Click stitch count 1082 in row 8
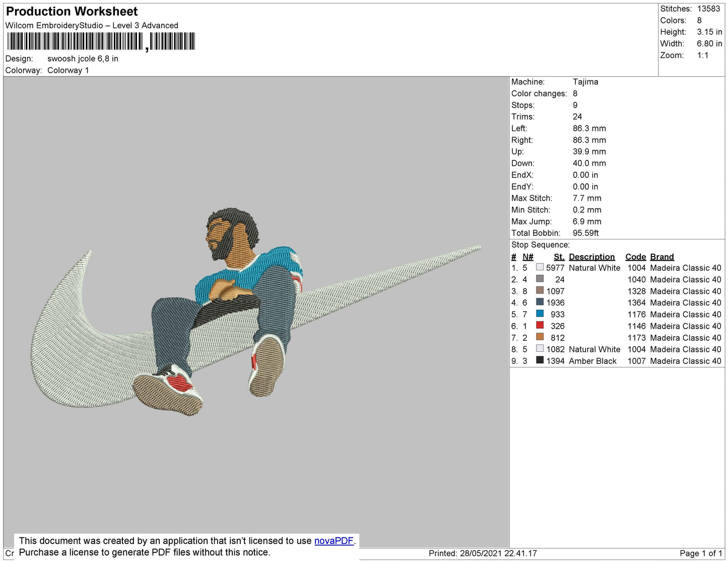This screenshot has width=728, height=563. coord(555,349)
